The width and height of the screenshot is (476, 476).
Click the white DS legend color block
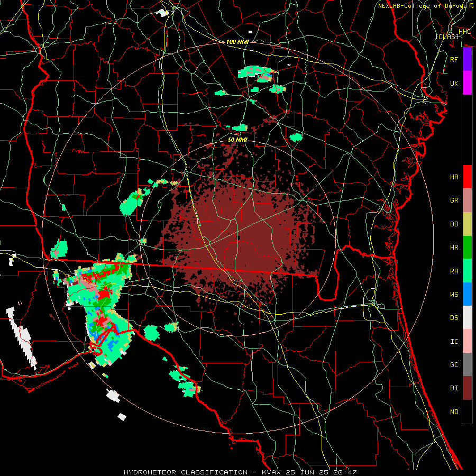(x=467, y=317)
